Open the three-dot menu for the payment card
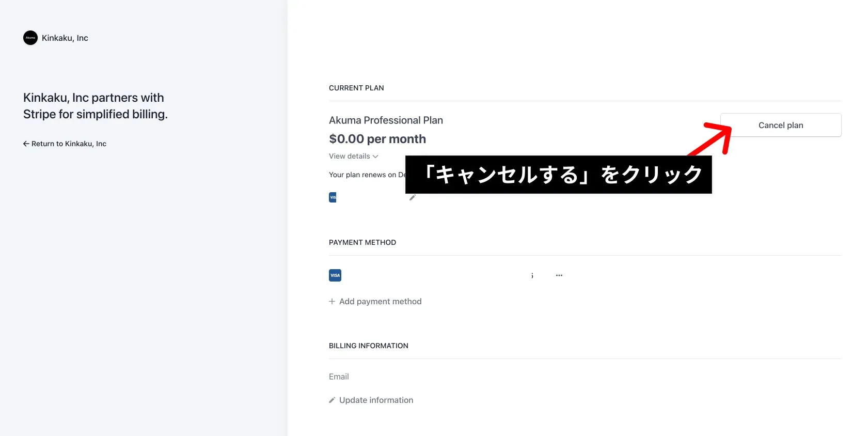The image size is (868, 436). [x=559, y=275]
